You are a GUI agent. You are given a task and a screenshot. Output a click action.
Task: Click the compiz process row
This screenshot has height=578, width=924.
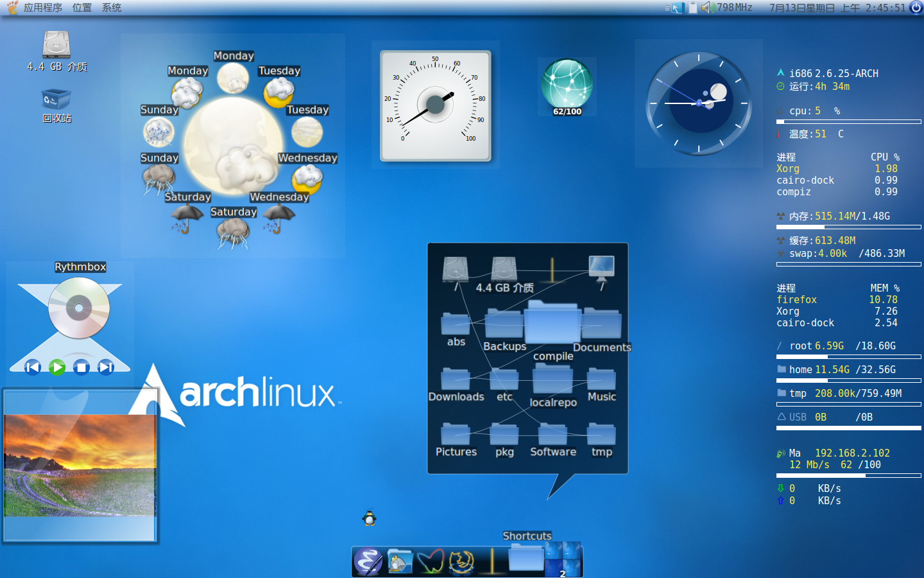coord(837,191)
